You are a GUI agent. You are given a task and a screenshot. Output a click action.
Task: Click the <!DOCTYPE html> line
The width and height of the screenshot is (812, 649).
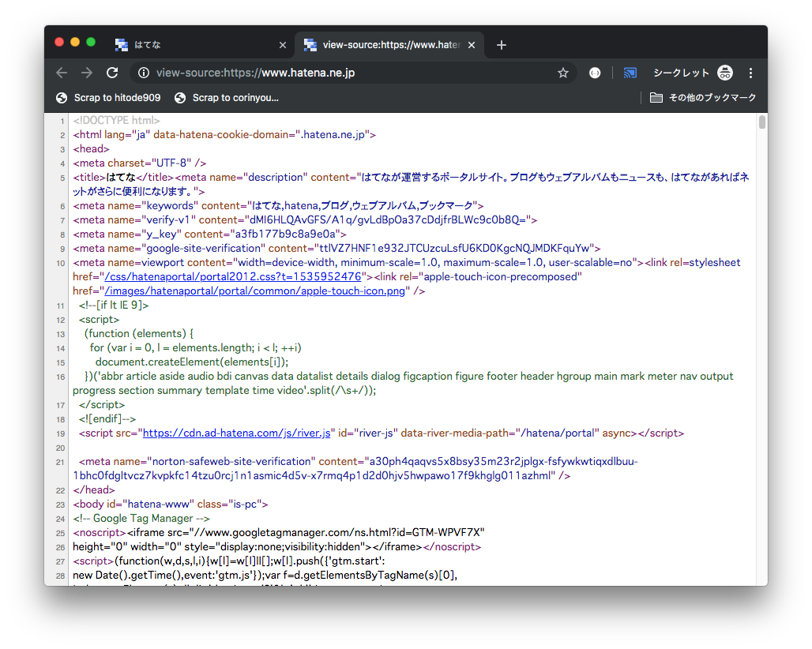[x=117, y=121]
